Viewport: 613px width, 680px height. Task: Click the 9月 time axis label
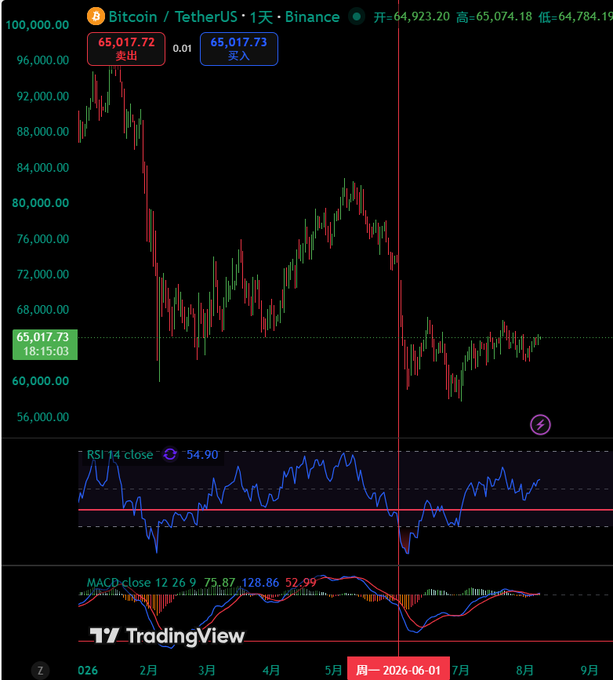coord(589,670)
